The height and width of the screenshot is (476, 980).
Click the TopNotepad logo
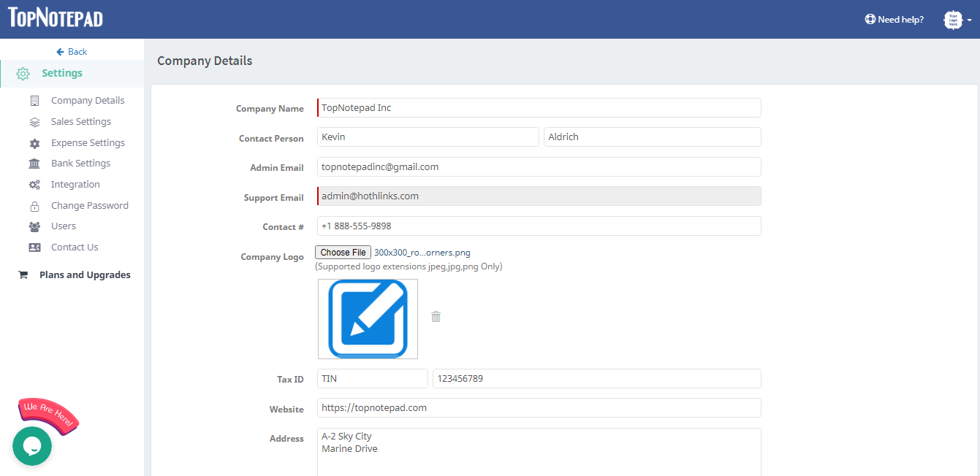pos(56,19)
